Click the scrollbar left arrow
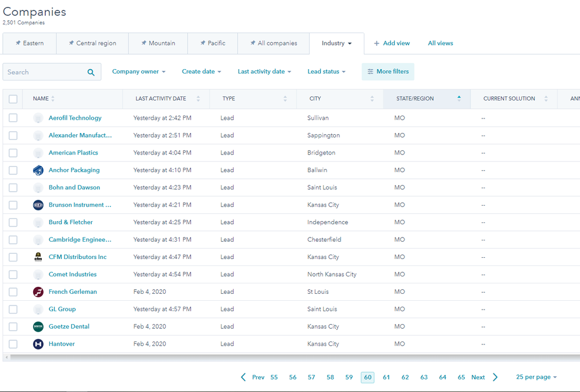580x392 pixels. (6, 357)
